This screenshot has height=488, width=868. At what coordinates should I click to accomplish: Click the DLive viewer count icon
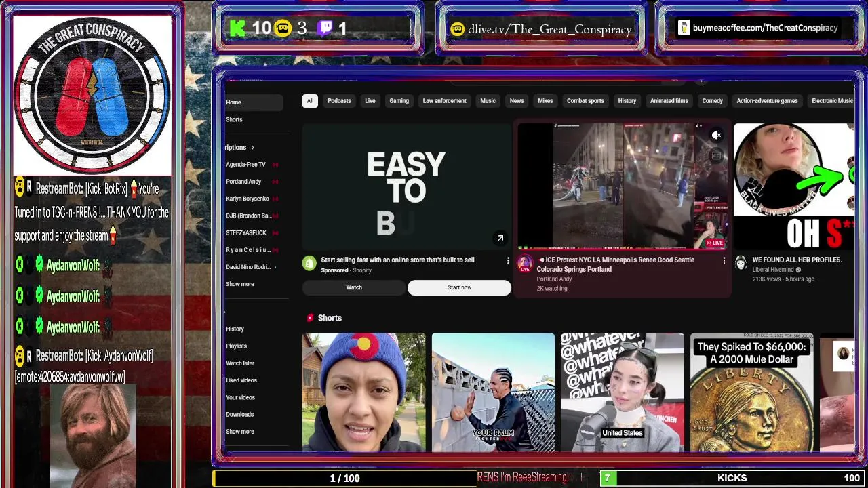point(283,28)
